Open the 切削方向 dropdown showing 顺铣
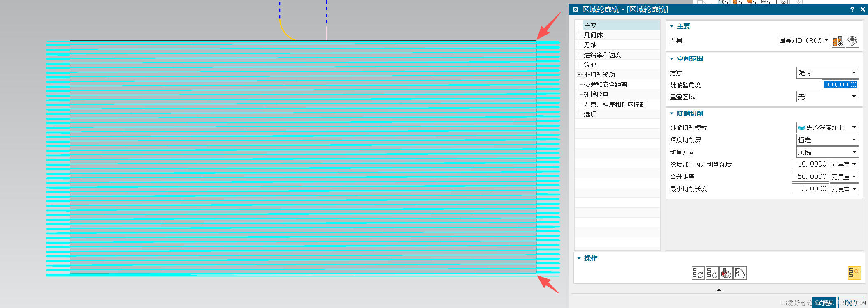The image size is (868, 308). 827,152
